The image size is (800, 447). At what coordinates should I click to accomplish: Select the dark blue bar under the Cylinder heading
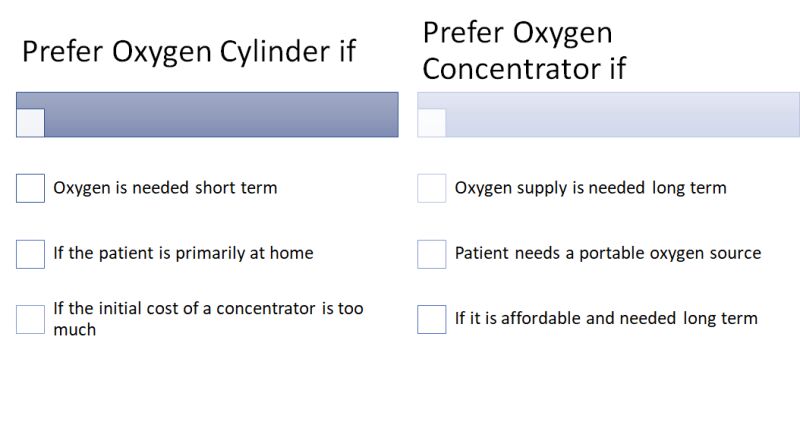coord(220,114)
